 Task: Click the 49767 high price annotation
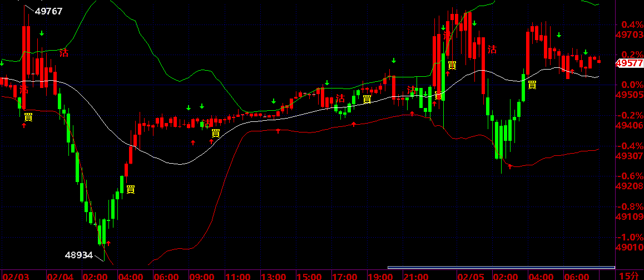[x=48, y=12]
